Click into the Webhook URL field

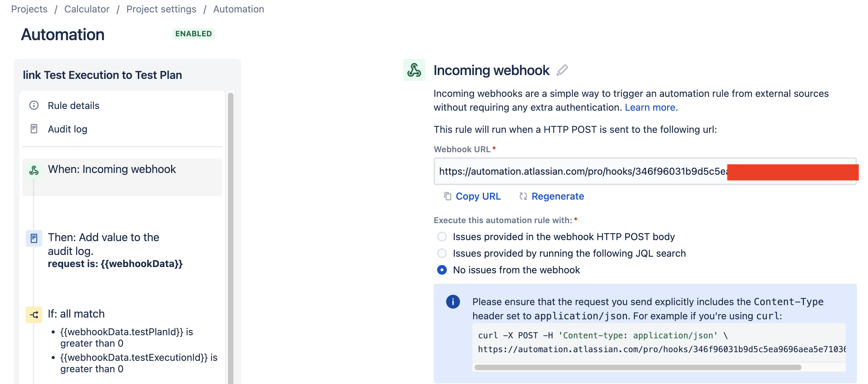pyautogui.click(x=645, y=171)
